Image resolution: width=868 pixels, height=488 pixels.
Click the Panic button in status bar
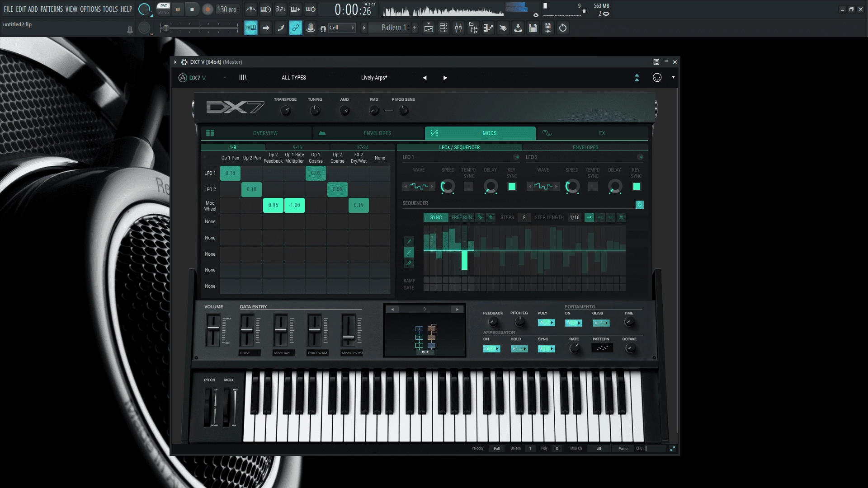click(x=623, y=449)
